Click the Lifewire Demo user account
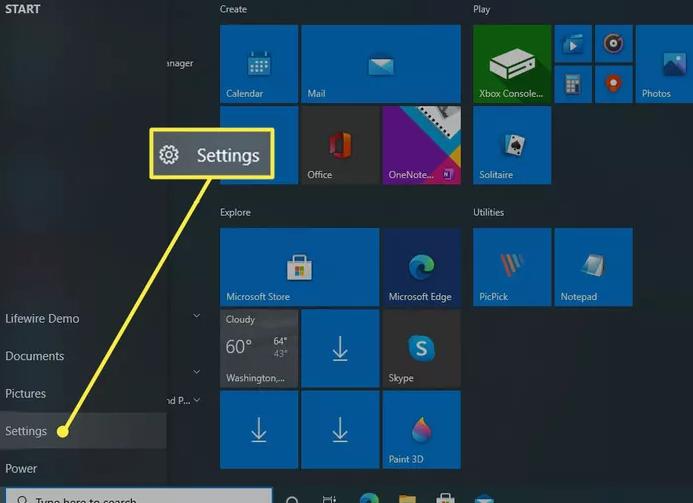The height and width of the screenshot is (503, 693). click(x=42, y=319)
